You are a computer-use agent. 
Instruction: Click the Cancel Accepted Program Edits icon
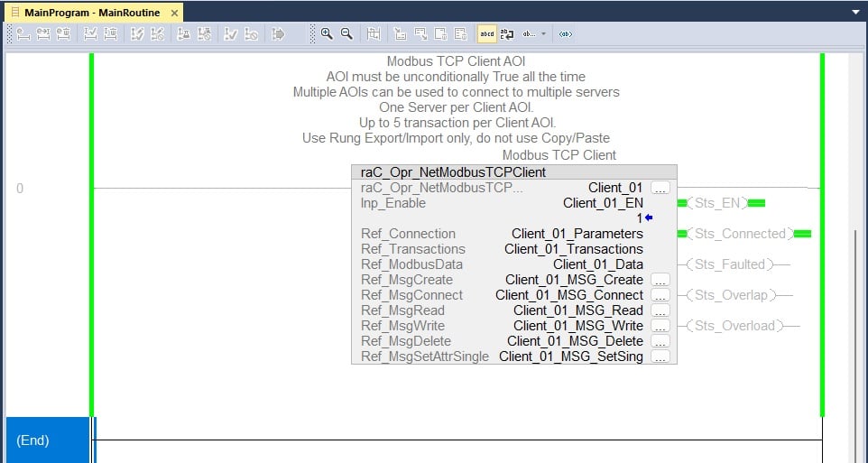(204, 34)
